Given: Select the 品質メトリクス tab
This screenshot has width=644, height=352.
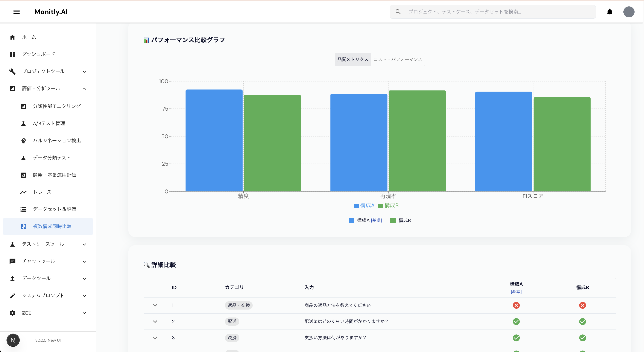Looking at the screenshot, I should click(352, 59).
